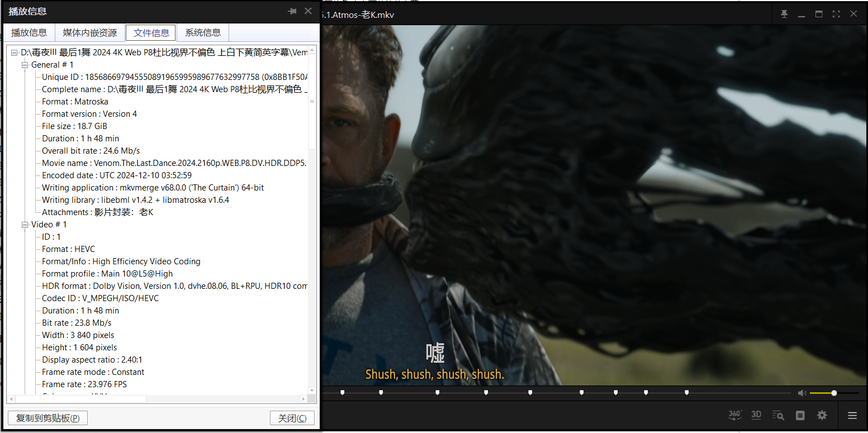This screenshot has height=433, width=868.
Task: Collapse the Video # 1 section
Action: point(25,225)
